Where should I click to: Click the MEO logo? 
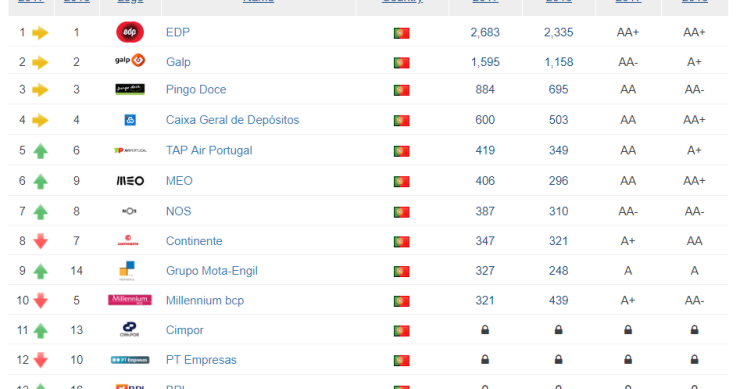(130, 181)
